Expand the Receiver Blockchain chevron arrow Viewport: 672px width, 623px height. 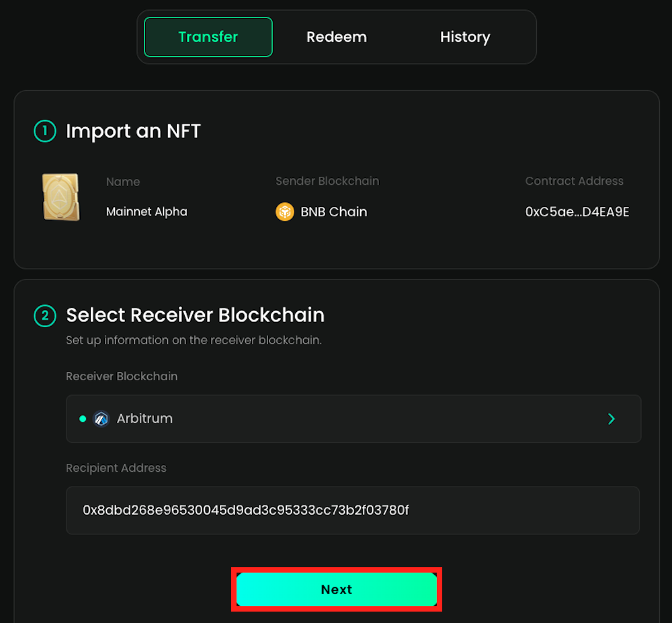[x=612, y=419]
